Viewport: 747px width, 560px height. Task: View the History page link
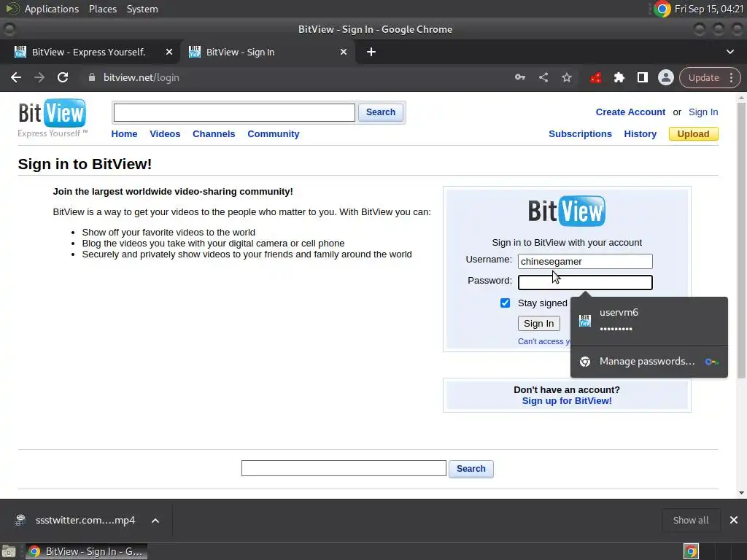tap(640, 134)
